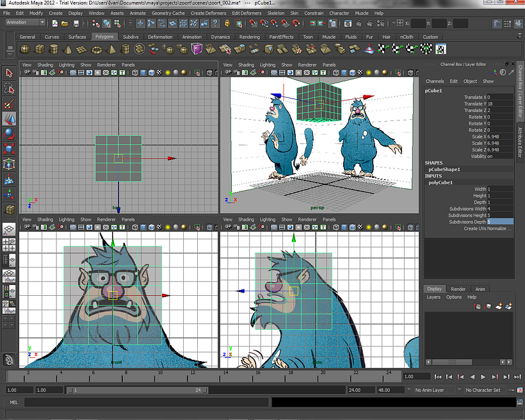This screenshot has height=420, width=525.
Task: Click the question mark help icon
Action: [215, 23]
